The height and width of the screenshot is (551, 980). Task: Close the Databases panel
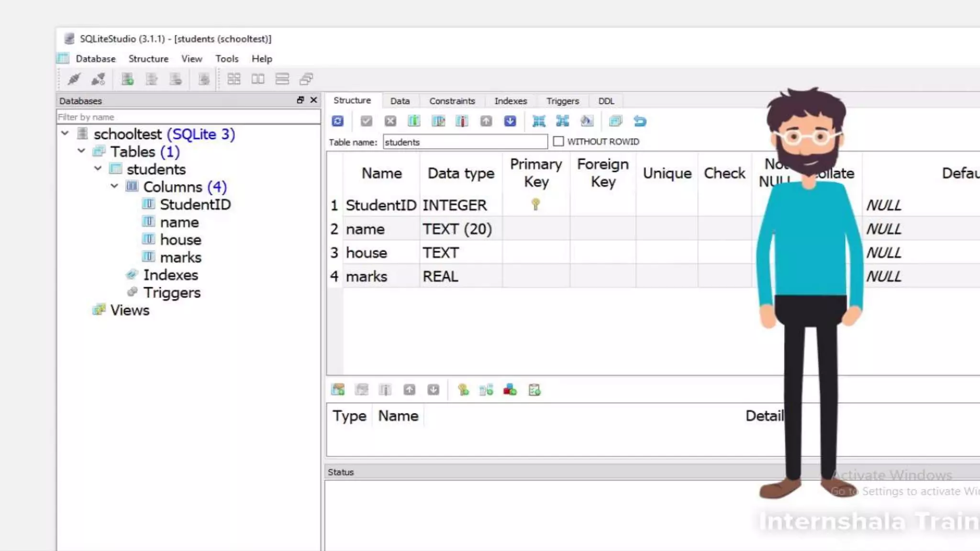pyautogui.click(x=314, y=100)
